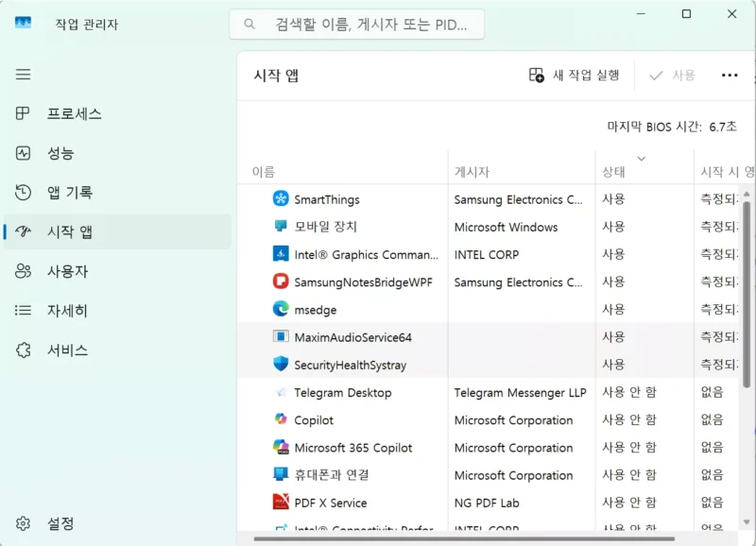The width and height of the screenshot is (756, 546).
Task: Select MaximAudioService64 row name
Action: coord(352,337)
